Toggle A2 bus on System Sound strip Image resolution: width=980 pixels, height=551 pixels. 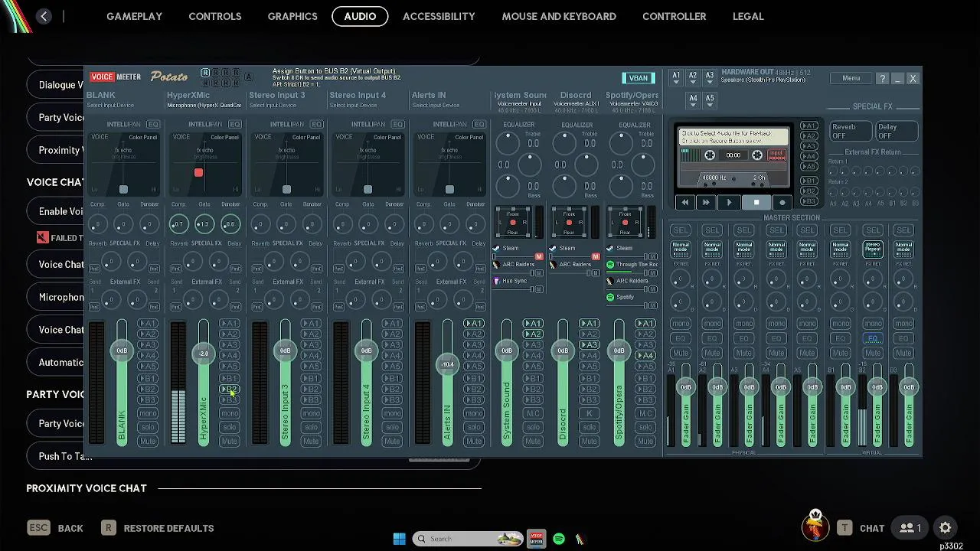click(x=533, y=334)
